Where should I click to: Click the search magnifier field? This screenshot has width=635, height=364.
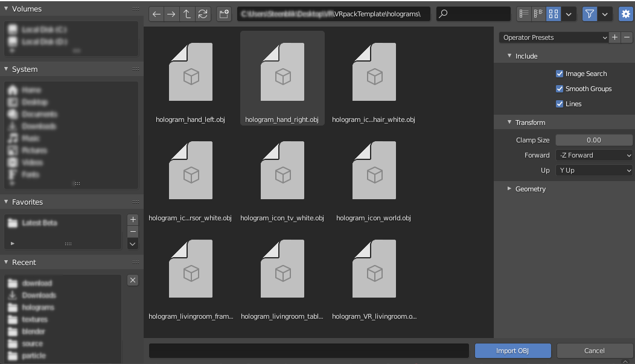click(473, 14)
